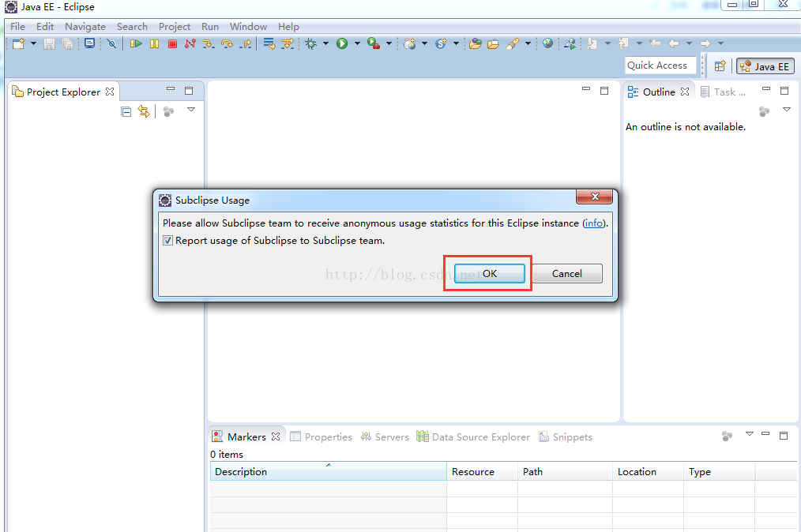Open the Debug dropdown arrow
The image size is (801, 532).
(x=325, y=44)
